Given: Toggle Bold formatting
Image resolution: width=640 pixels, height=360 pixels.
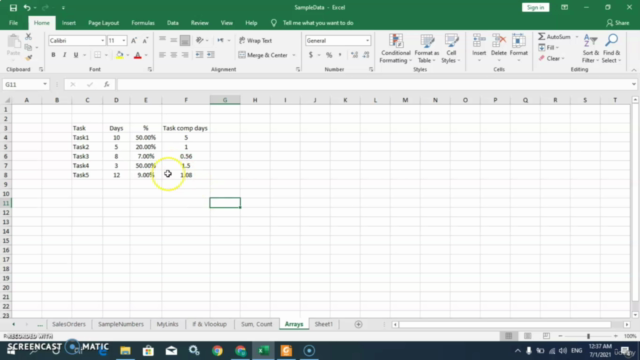Looking at the screenshot, I should click(x=53, y=55).
